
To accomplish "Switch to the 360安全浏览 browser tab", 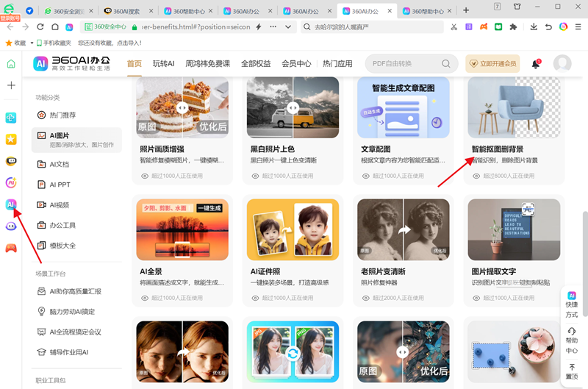I will coord(68,11).
